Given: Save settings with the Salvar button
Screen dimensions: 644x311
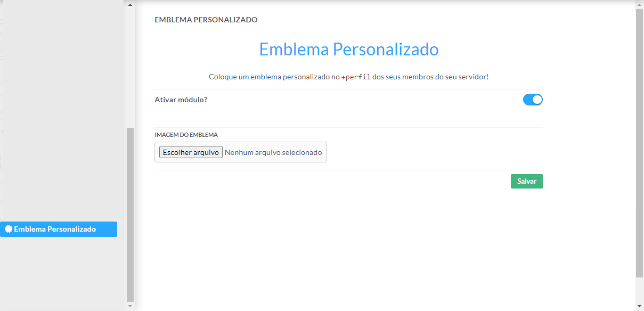Looking at the screenshot, I should 526,181.
